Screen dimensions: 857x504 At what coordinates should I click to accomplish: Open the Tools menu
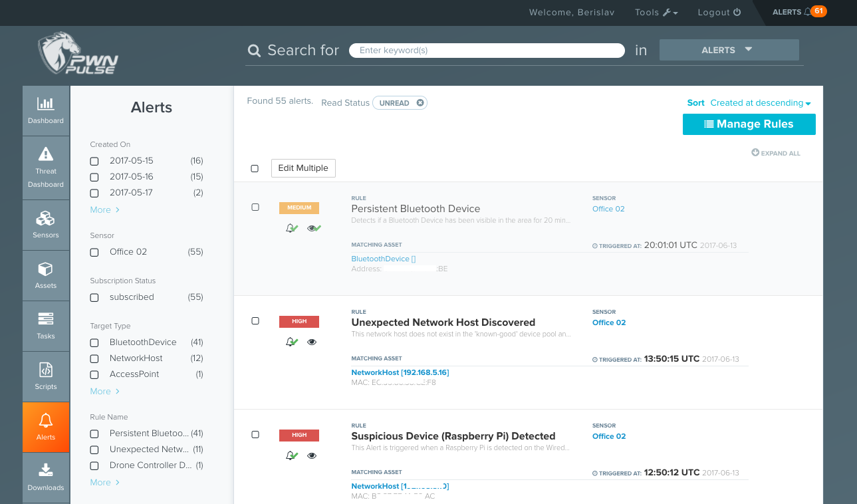coord(656,13)
